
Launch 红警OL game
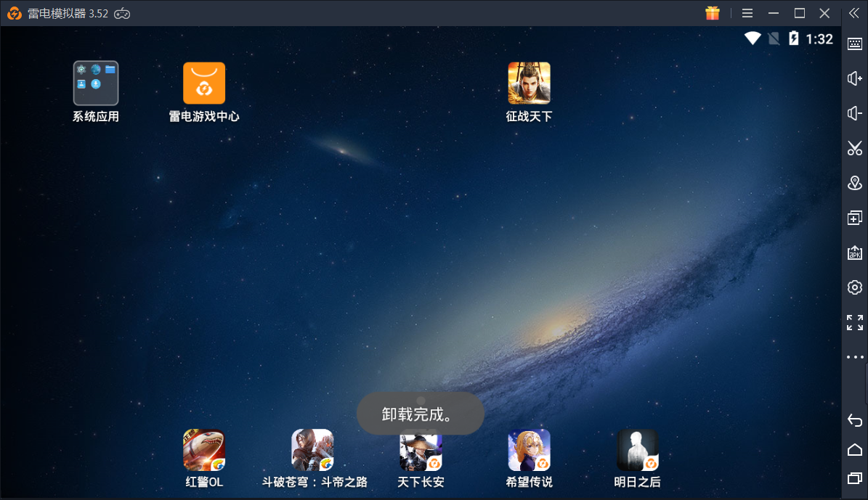pos(203,450)
